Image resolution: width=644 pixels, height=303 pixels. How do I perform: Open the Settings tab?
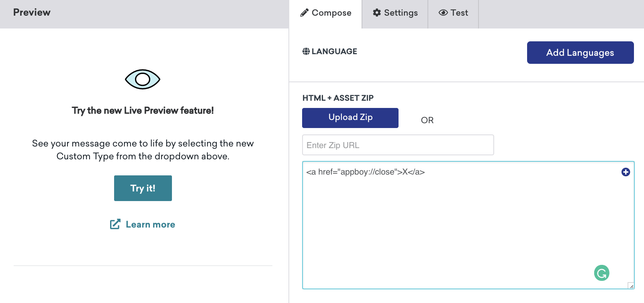395,13
